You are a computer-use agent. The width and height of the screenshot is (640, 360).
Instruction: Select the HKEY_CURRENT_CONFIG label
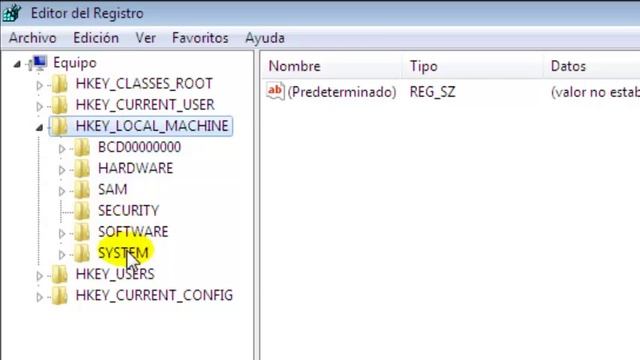pyautogui.click(x=154, y=296)
